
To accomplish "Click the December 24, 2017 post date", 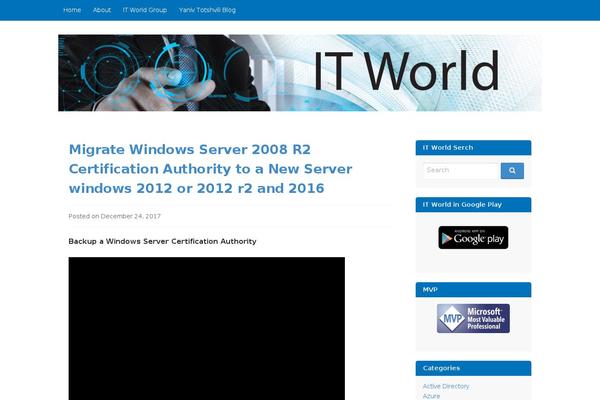I will click(x=130, y=216).
